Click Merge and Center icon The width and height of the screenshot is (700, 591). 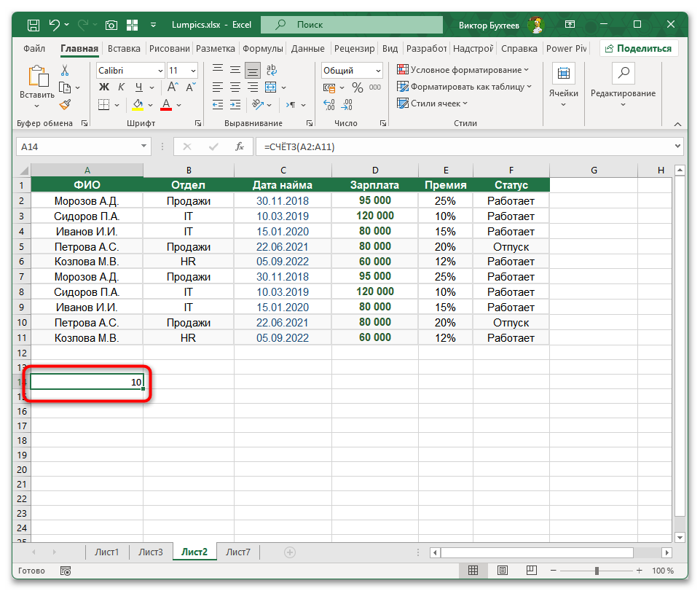[270, 87]
